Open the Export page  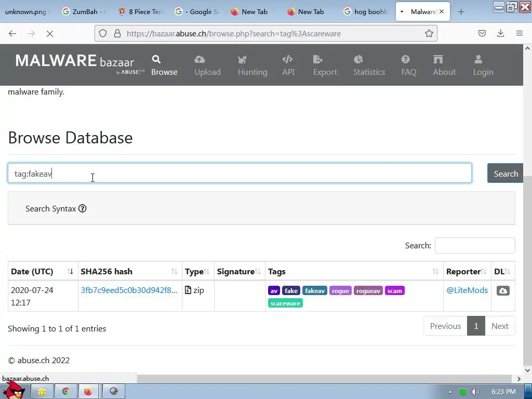tap(325, 65)
